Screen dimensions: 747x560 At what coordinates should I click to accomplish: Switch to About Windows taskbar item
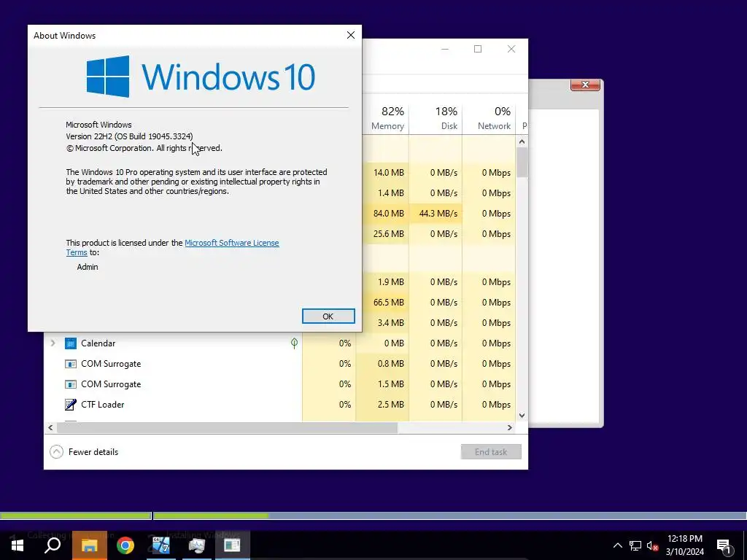[233, 545]
